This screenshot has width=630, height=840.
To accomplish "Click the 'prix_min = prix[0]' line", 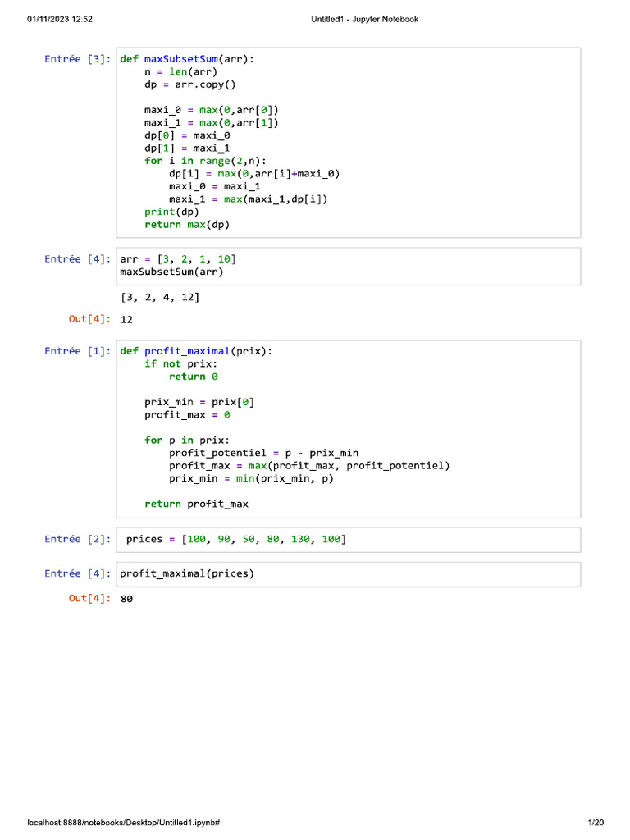I will coord(199,402).
